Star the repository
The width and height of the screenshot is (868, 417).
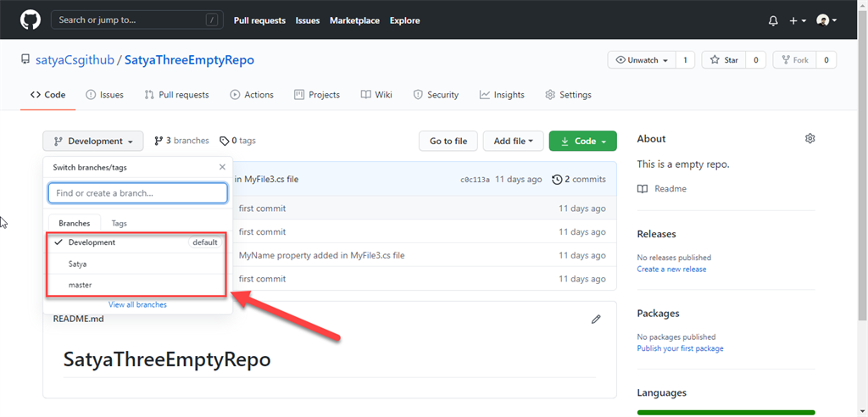[724, 60]
